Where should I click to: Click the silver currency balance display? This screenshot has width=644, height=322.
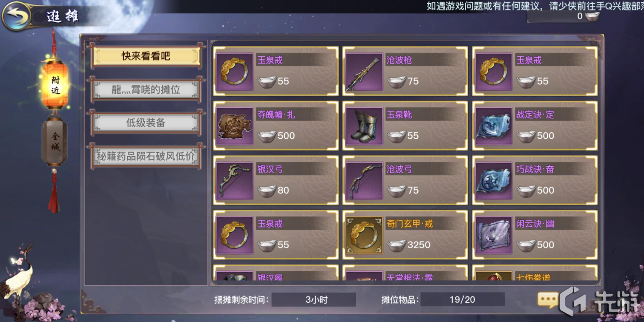(563, 16)
